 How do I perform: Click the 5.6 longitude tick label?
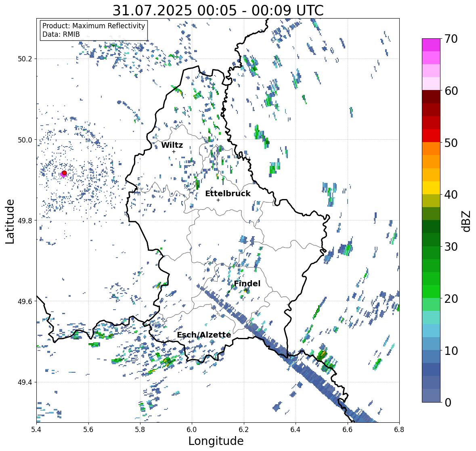point(88,430)
